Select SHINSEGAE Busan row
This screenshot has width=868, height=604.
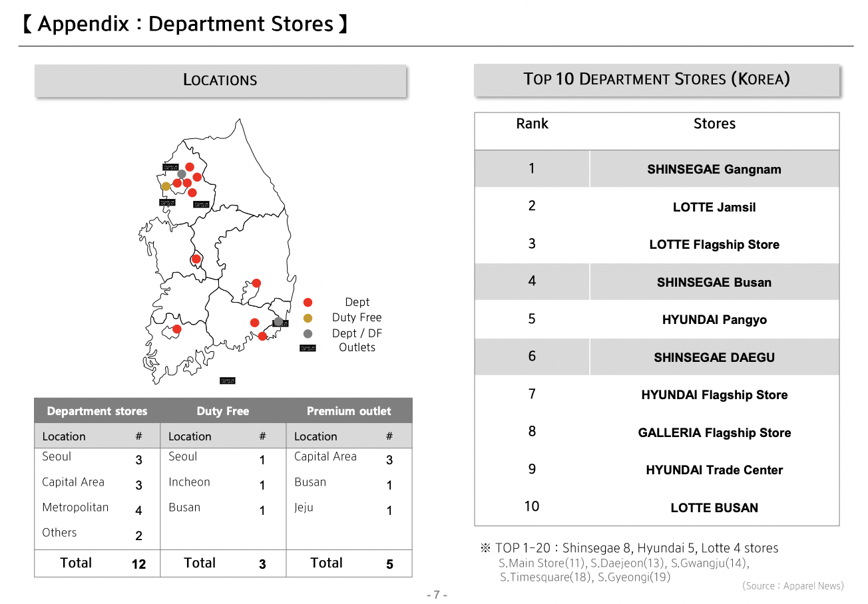657,282
